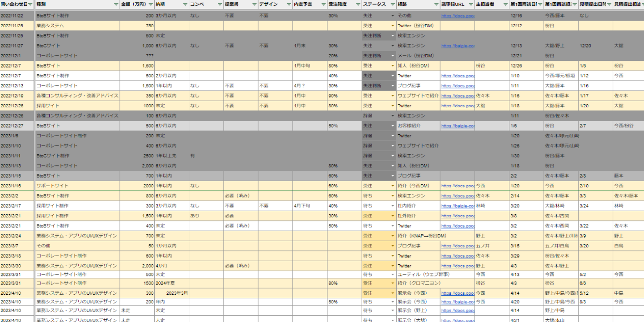
Task: Open the docs link in the 2022/12/19 row
Action: [x=458, y=96]
